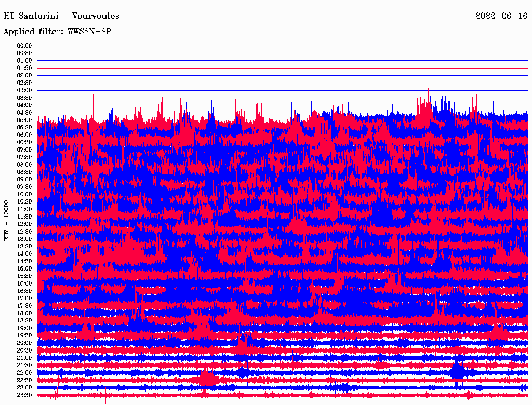The image size is (532, 405).
Task: Pick the 22:30 time label
Action: click(24, 380)
